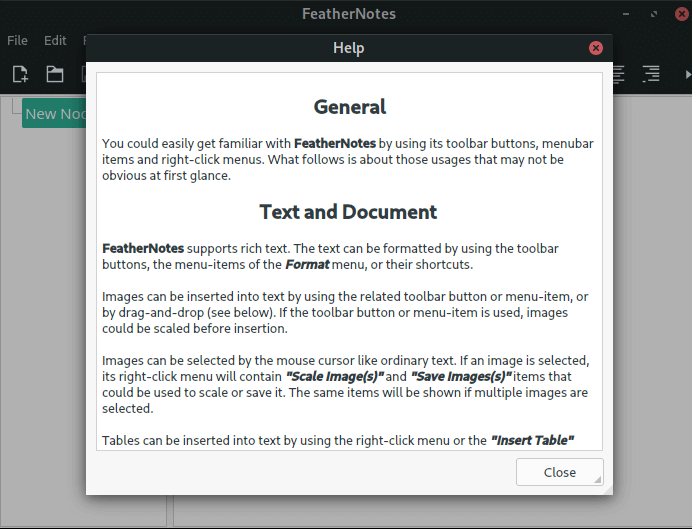692x529 pixels.
Task: Close the Help dialog with the red X
Action: pyautogui.click(x=596, y=48)
